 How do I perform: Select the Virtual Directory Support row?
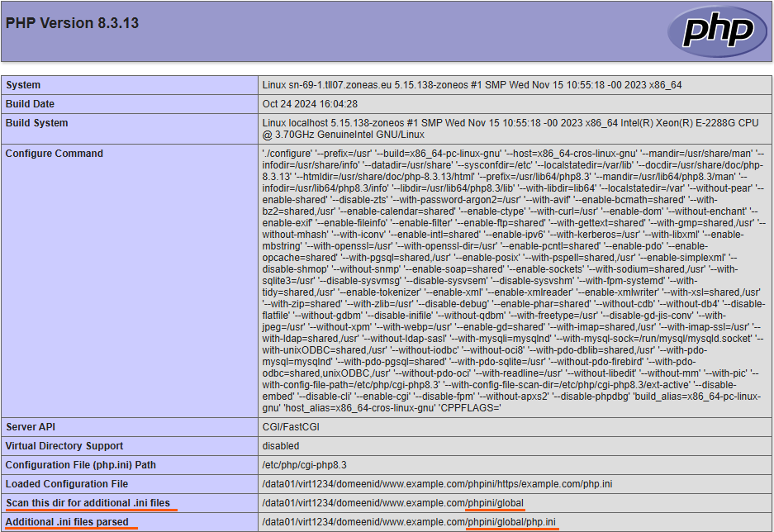60,445
